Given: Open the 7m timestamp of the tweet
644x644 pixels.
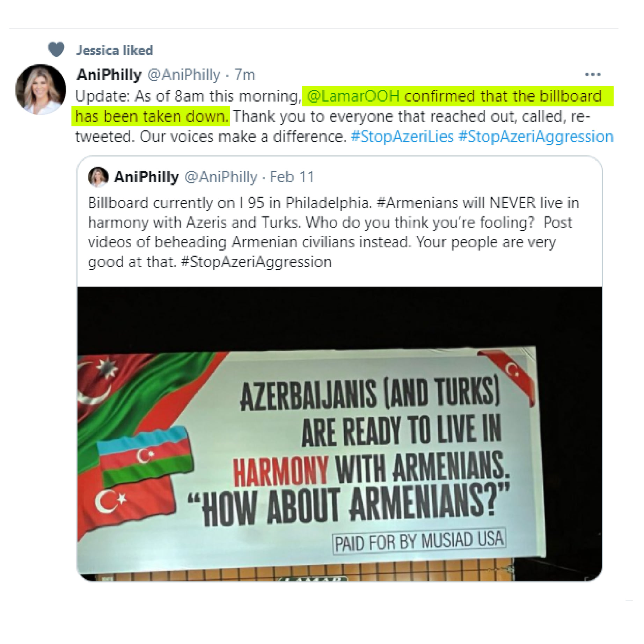Looking at the screenshot, I should (x=244, y=74).
